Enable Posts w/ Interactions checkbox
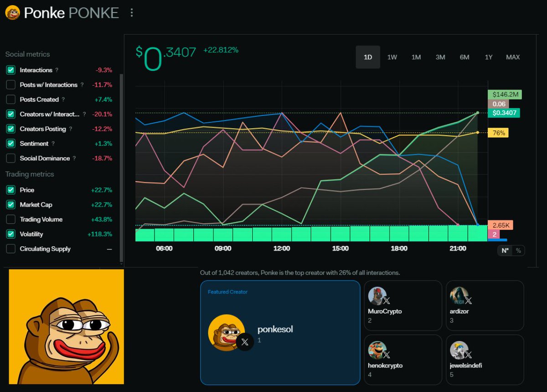This screenshot has width=547, height=392. coord(10,85)
